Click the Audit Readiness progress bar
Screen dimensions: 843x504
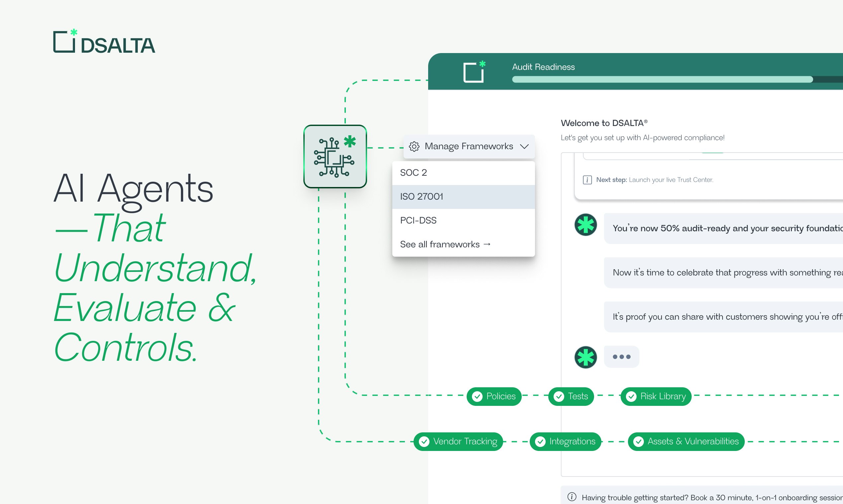click(x=662, y=80)
